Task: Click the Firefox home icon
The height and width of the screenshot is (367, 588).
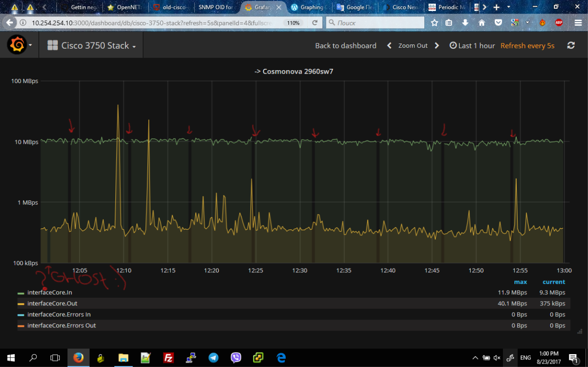Action: (x=481, y=22)
